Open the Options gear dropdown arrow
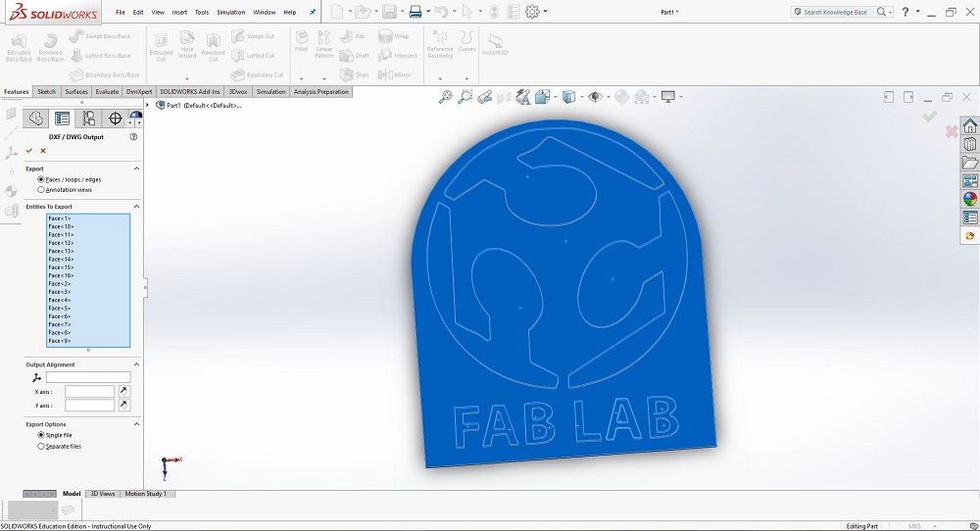 pos(546,11)
